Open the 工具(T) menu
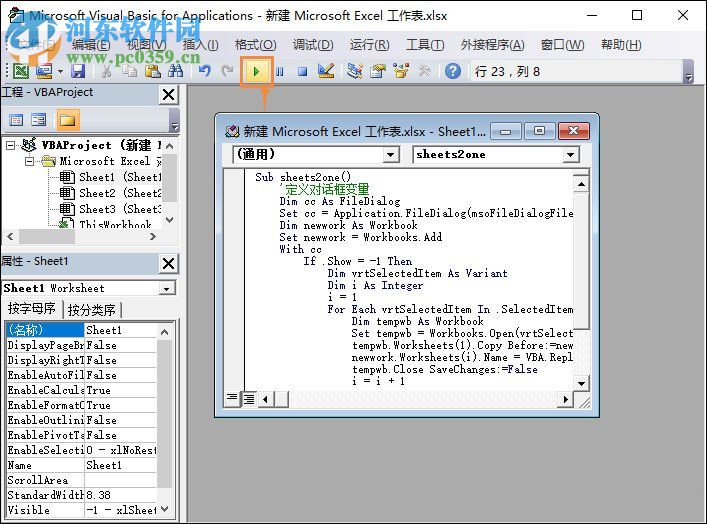 [424, 45]
